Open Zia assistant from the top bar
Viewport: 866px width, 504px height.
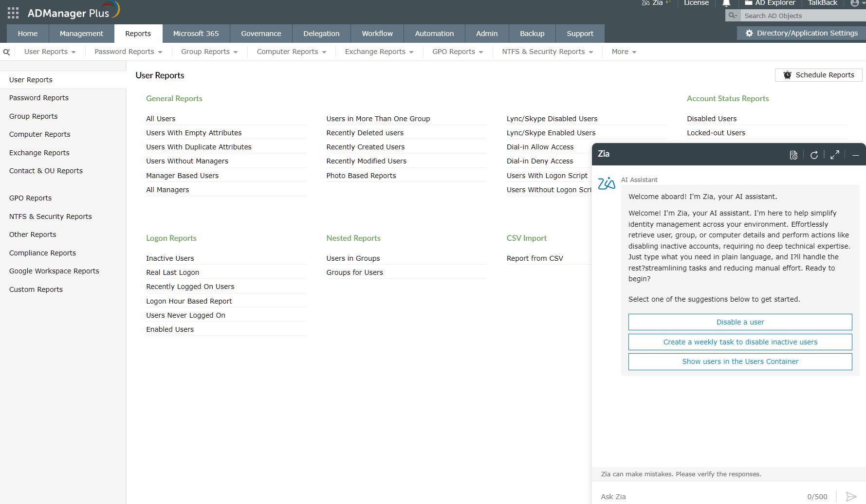click(657, 3)
